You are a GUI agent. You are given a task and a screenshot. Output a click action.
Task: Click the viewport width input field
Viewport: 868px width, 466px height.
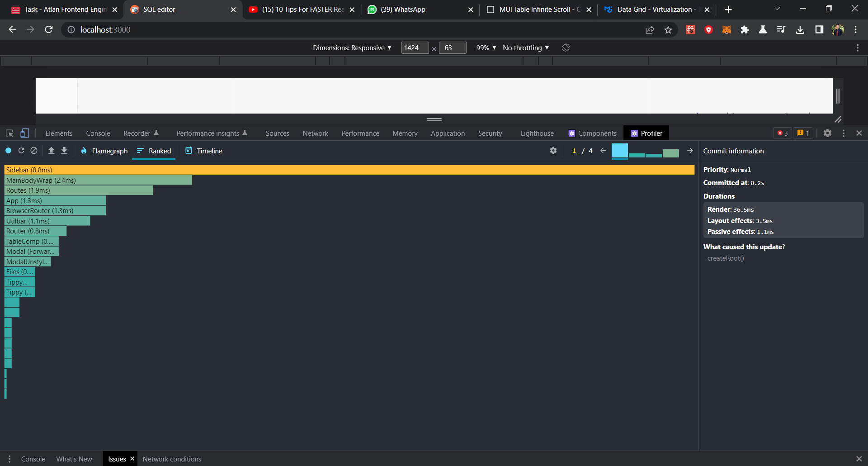(x=415, y=48)
